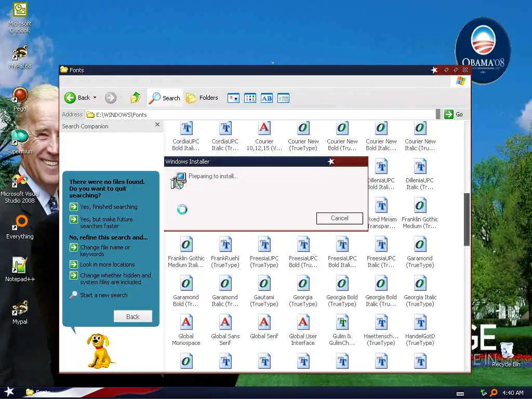Click the Windows flag logo in Fonts window
Viewport: 532px width, 399px height.
click(x=460, y=81)
